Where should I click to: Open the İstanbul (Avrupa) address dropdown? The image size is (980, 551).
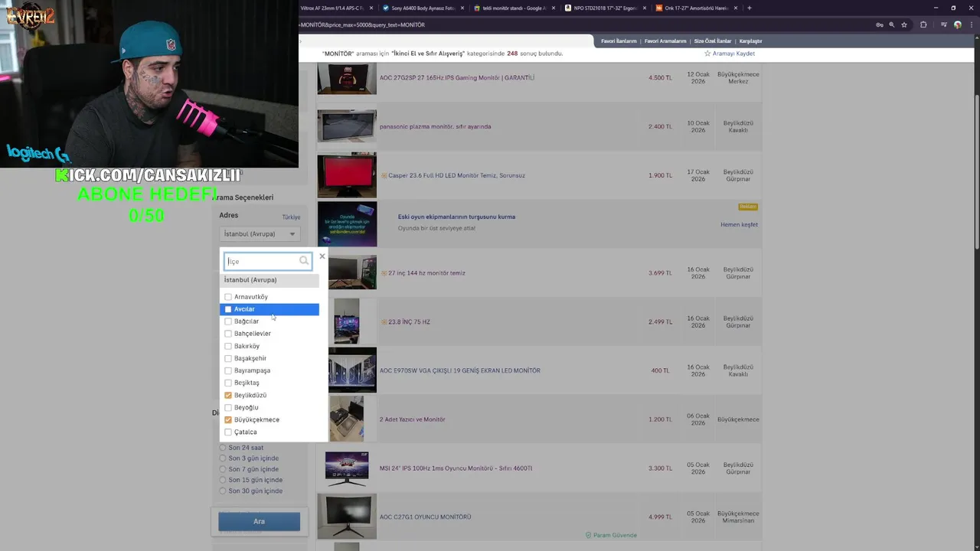[260, 234]
